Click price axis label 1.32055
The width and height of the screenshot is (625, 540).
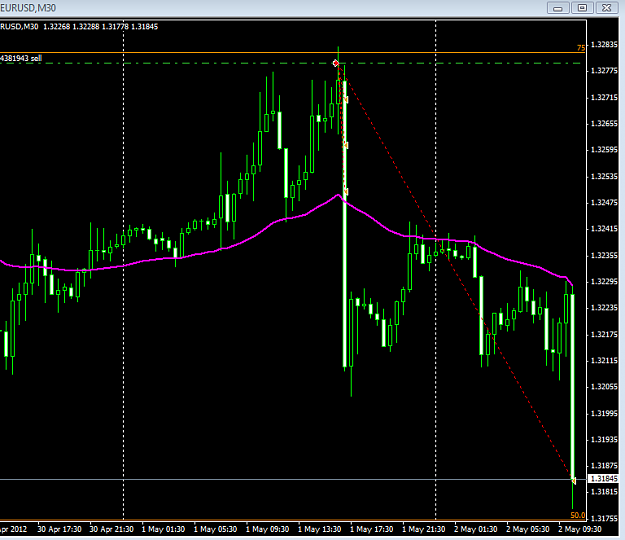[604, 387]
